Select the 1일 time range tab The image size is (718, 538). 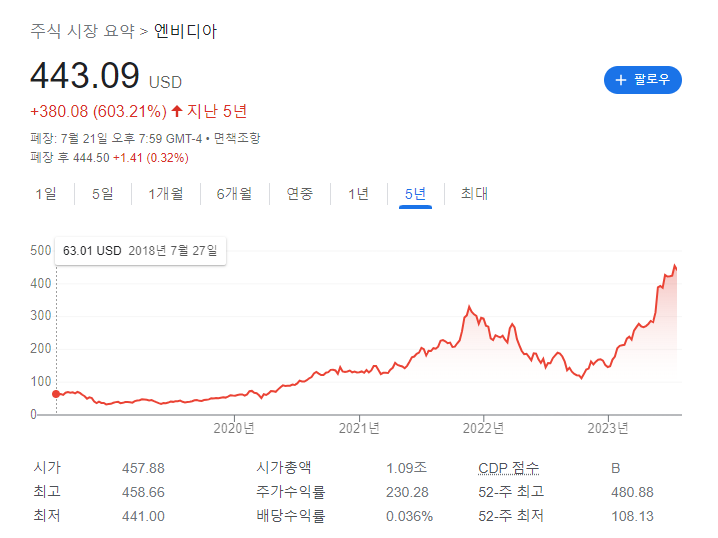[x=46, y=194]
